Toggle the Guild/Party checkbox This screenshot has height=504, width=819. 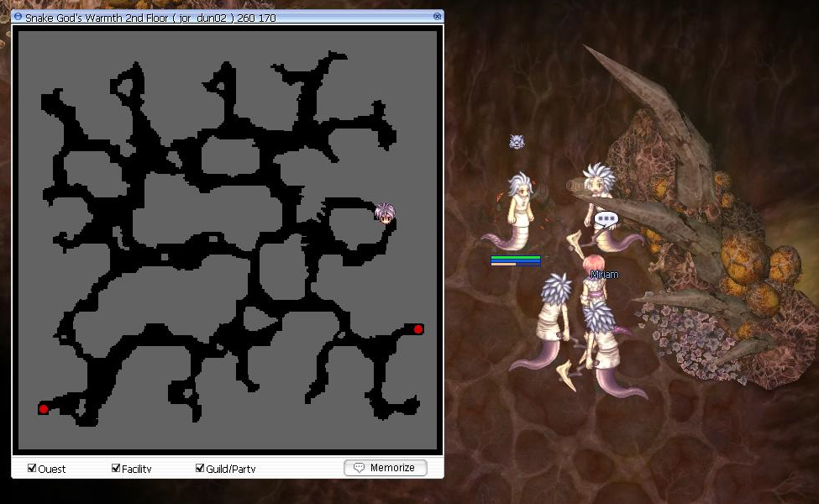[x=200, y=468]
